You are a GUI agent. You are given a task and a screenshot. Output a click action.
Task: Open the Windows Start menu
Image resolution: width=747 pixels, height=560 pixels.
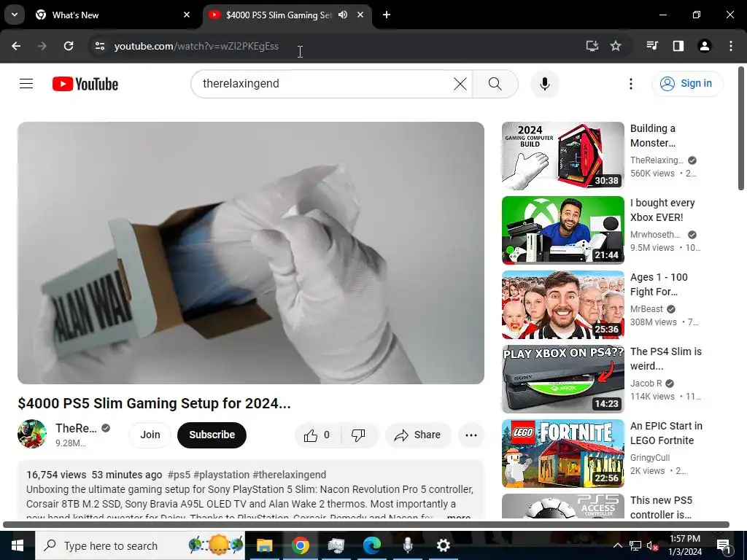pos(18,545)
